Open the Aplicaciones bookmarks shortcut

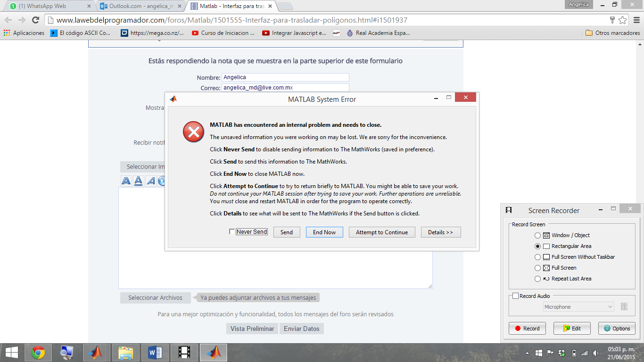point(24,33)
